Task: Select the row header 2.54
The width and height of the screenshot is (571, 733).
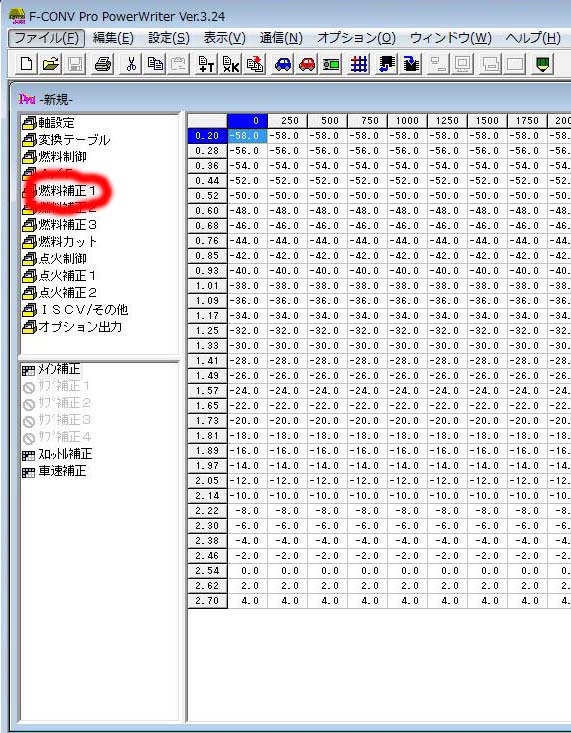Action: [207, 570]
